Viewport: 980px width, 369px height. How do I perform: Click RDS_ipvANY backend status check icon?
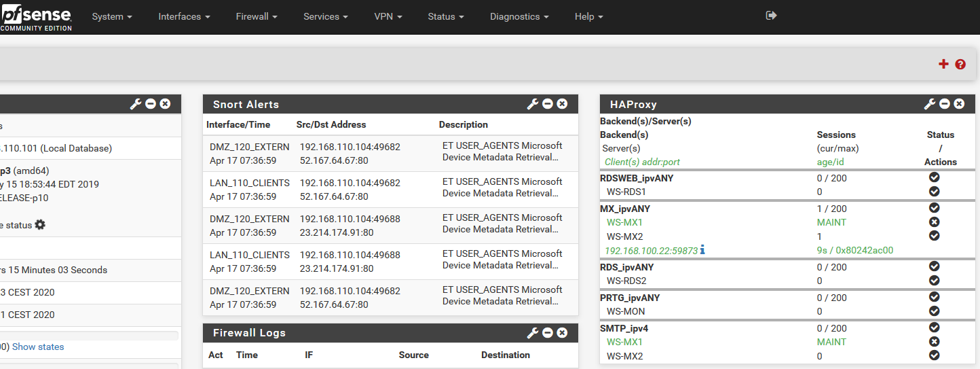click(934, 266)
